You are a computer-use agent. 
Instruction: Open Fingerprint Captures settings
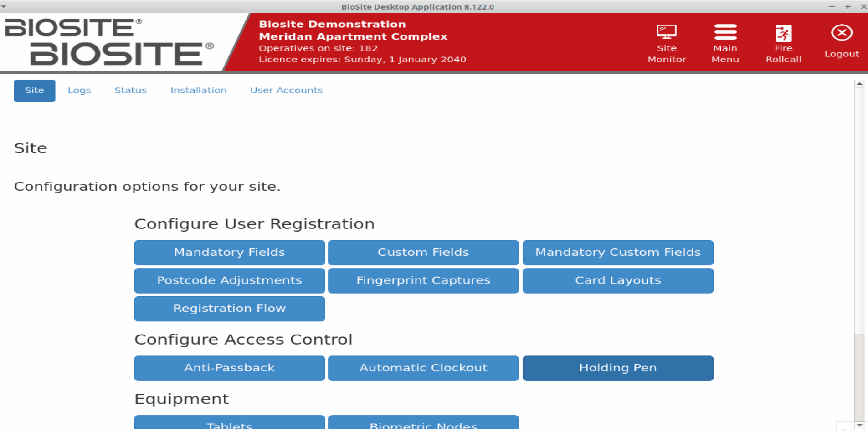tap(423, 280)
